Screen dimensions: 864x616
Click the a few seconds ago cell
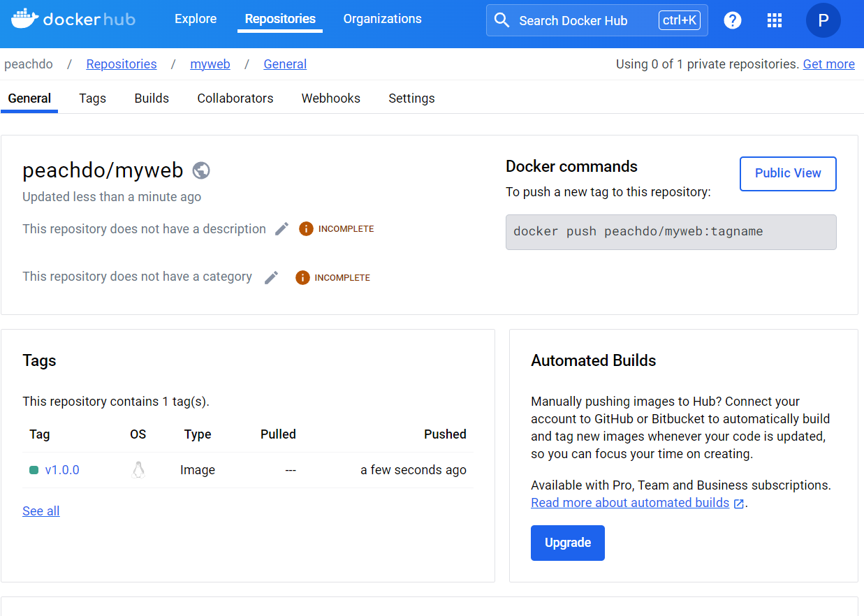413,470
